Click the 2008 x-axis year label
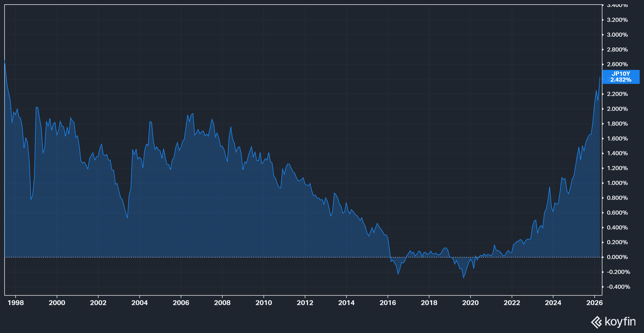This screenshot has width=644, height=333. pyautogui.click(x=222, y=303)
